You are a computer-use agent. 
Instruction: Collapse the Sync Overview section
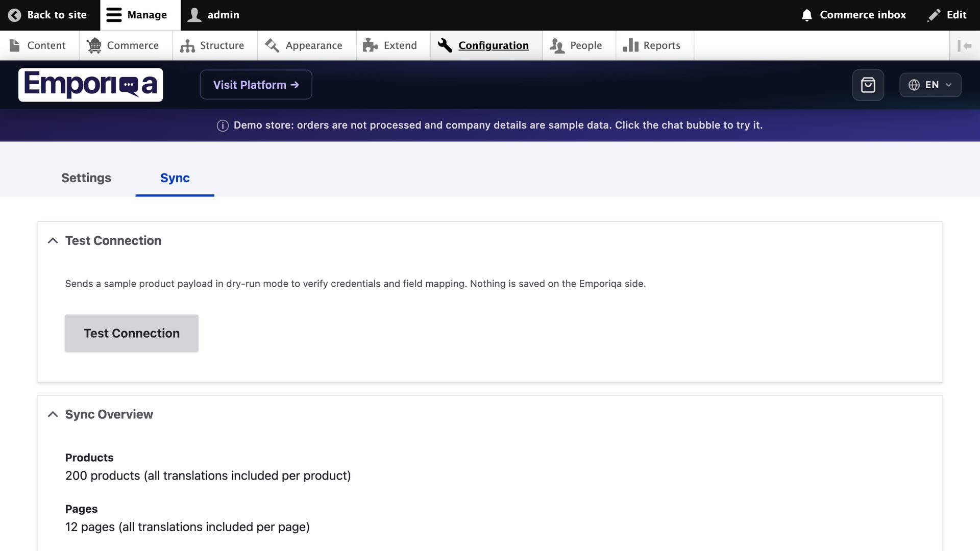[109, 414]
